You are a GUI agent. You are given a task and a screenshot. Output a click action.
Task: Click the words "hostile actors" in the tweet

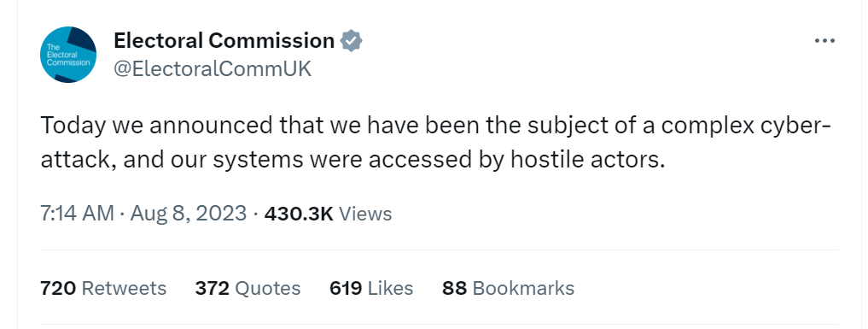(587, 160)
